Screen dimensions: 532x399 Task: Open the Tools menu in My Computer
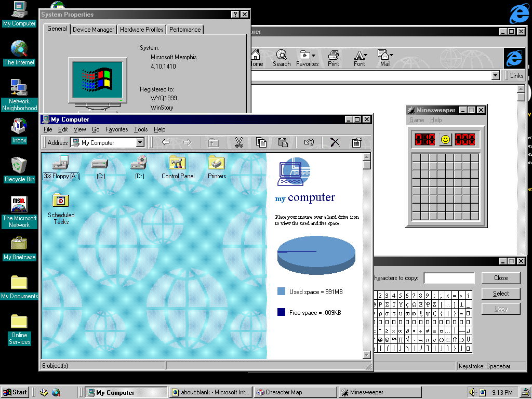pyautogui.click(x=141, y=129)
